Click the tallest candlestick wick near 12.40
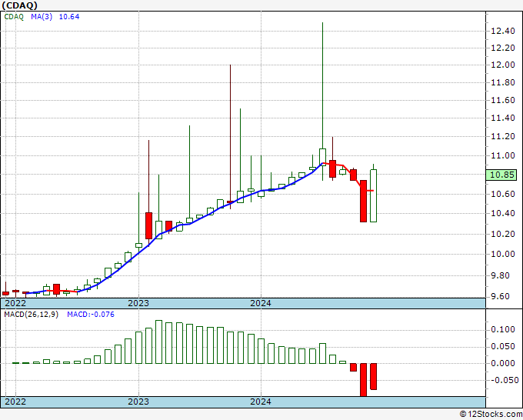Image resolution: width=523 pixels, height=420 pixels. click(322, 85)
